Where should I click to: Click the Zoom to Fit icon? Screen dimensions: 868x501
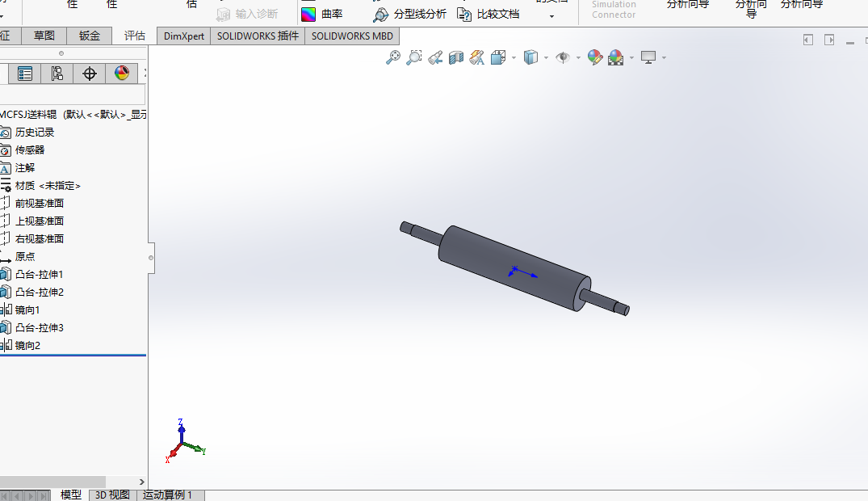[x=393, y=57]
